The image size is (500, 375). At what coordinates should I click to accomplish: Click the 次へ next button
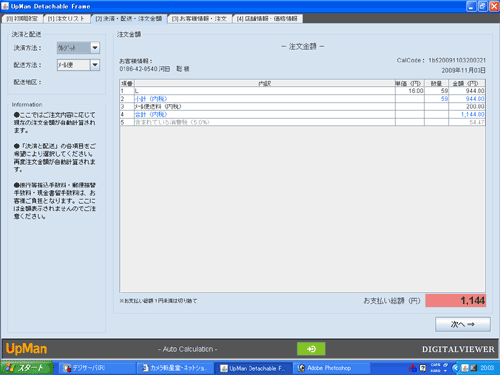point(463,324)
